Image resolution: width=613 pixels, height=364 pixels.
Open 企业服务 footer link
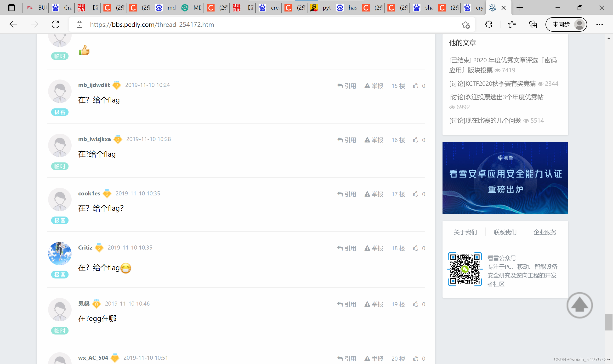(x=545, y=232)
